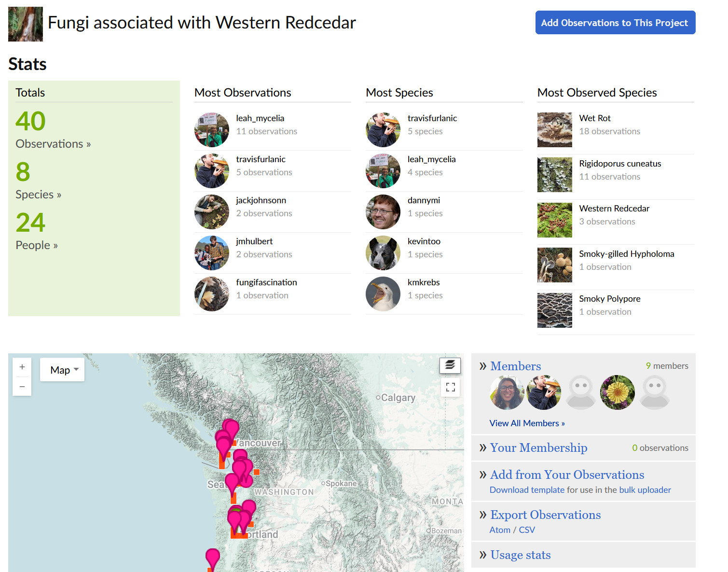Click Add Observations to This Project button

(x=615, y=23)
